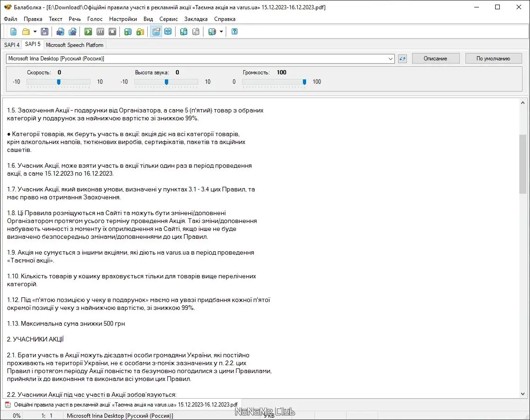Switch to Microsoft Speech Platform tab
Image resolution: width=530 pixels, height=420 pixels.
click(x=75, y=45)
